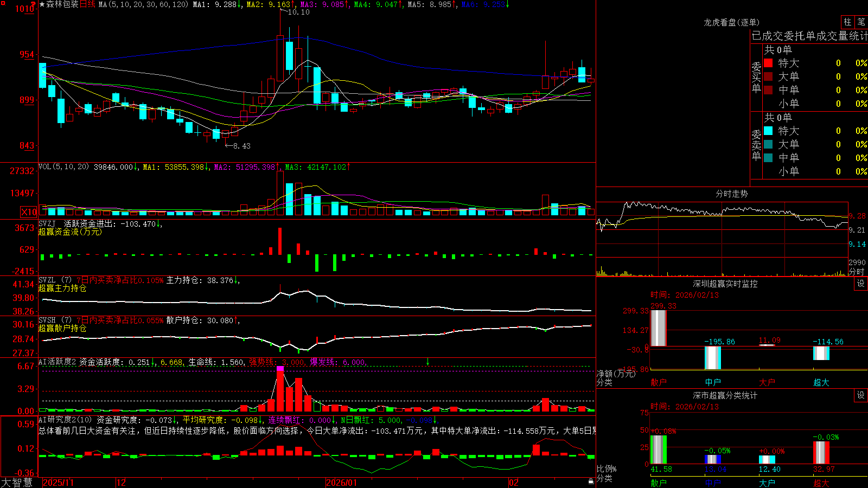Click the 超赢主力持仓 indicator title
The image size is (868, 488).
tap(62, 288)
